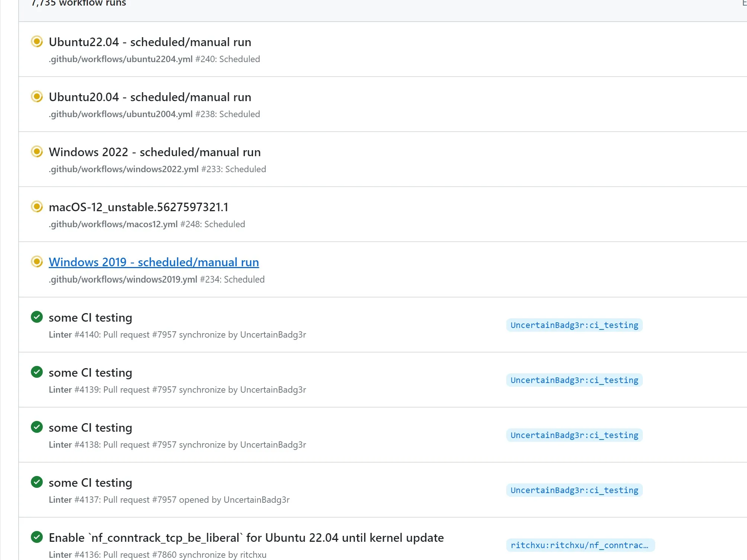Viewport: 747px width, 560px height.
Task: Click in-progress status icon for Ubuntu20.04 run
Action: [x=37, y=97]
